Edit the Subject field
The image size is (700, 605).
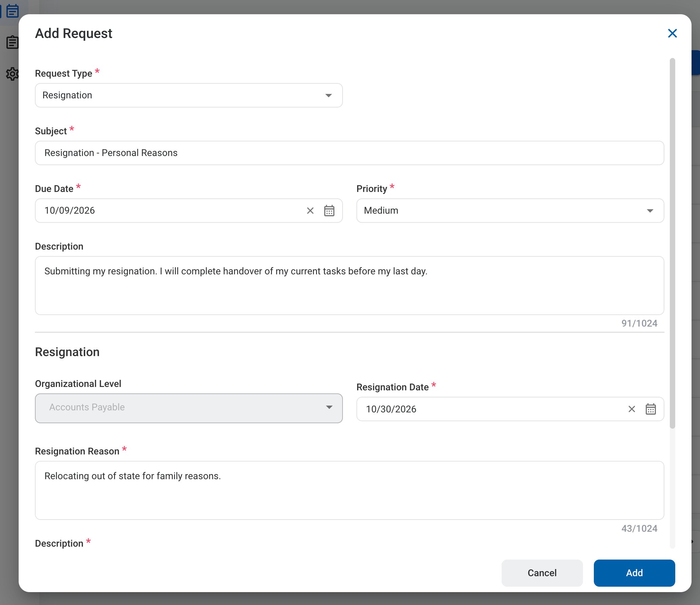(349, 153)
